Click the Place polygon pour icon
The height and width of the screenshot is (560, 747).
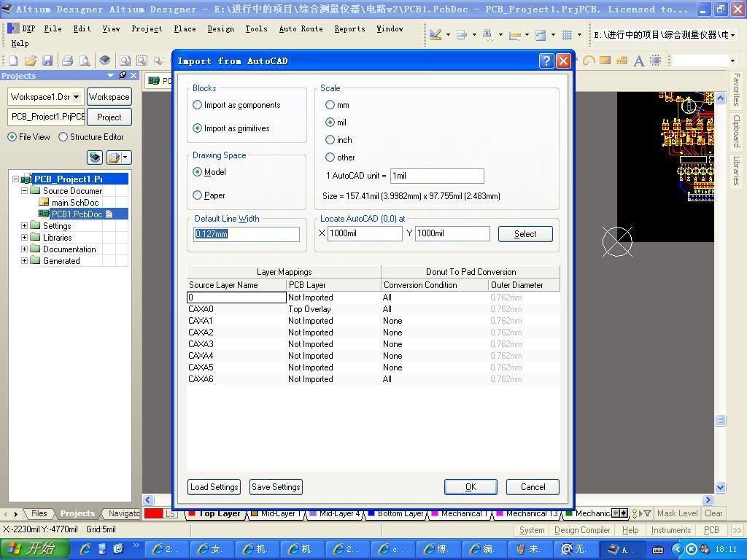(622, 61)
